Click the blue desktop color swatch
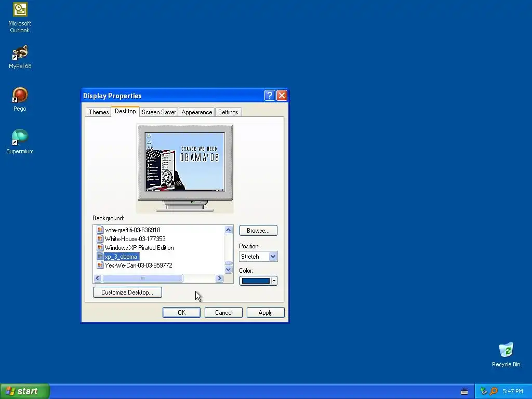This screenshot has height=399, width=532. click(256, 281)
